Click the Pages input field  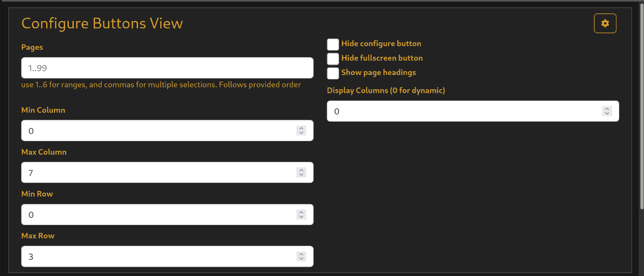[x=167, y=68]
